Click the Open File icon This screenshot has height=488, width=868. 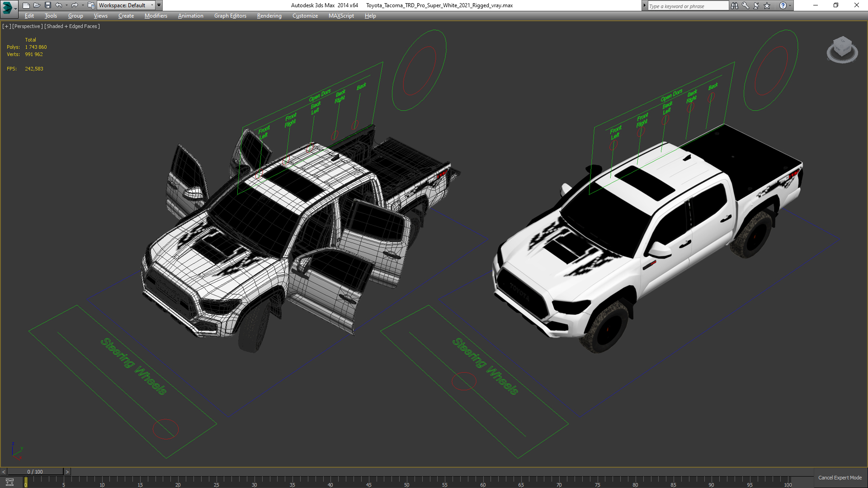(x=37, y=5)
